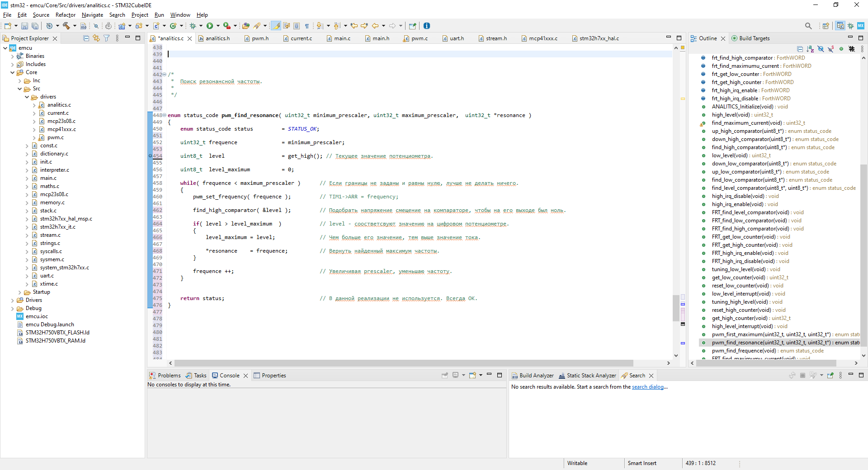
Task: Open the Run button dropdown arrow
Action: coord(218,26)
